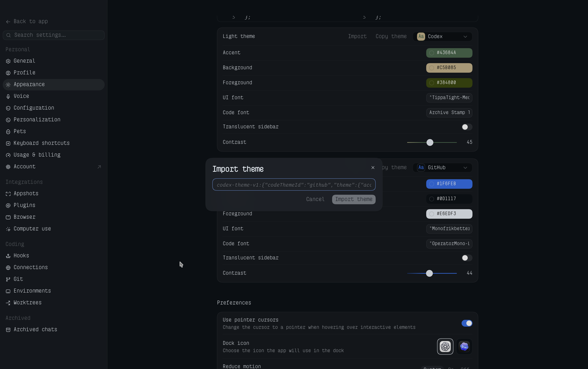Click the light theme Contrast slider handle at 45

[430, 142]
